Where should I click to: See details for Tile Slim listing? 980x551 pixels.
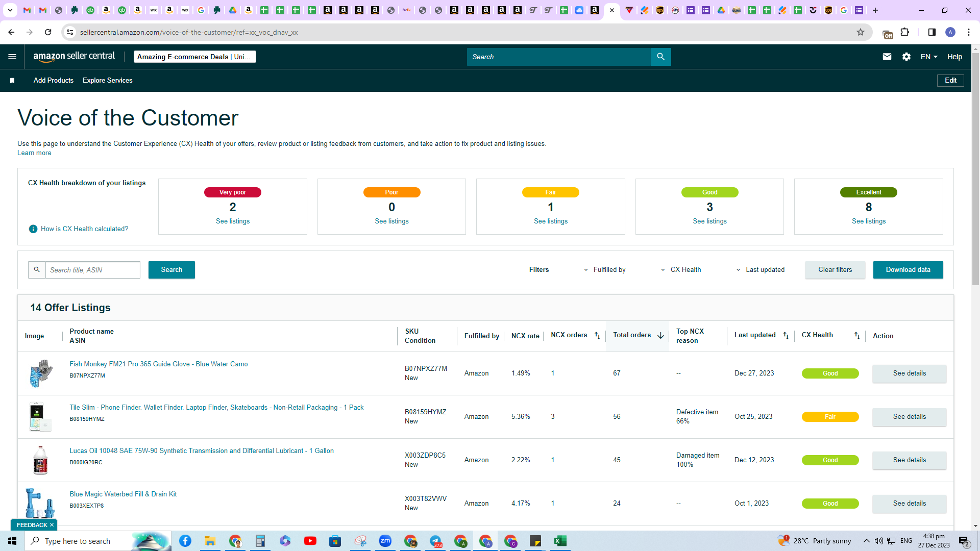pos(909,417)
